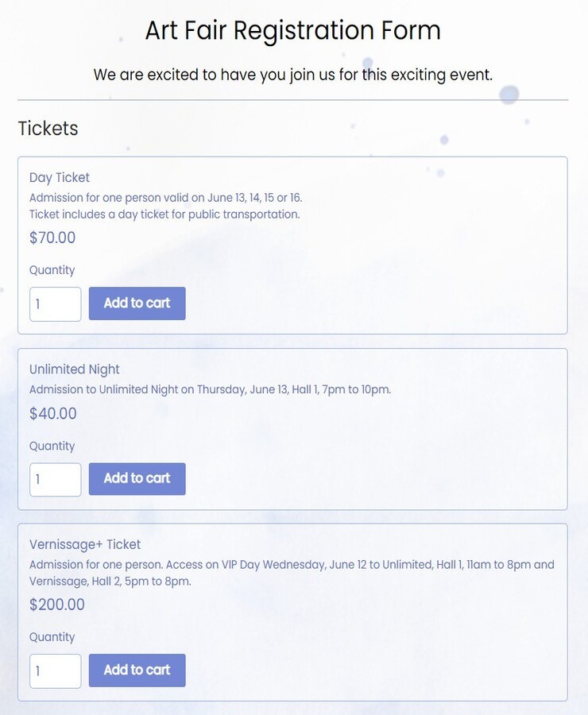588x715 pixels.
Task: Click the Day Ticket admission description text
Action: 165,195
